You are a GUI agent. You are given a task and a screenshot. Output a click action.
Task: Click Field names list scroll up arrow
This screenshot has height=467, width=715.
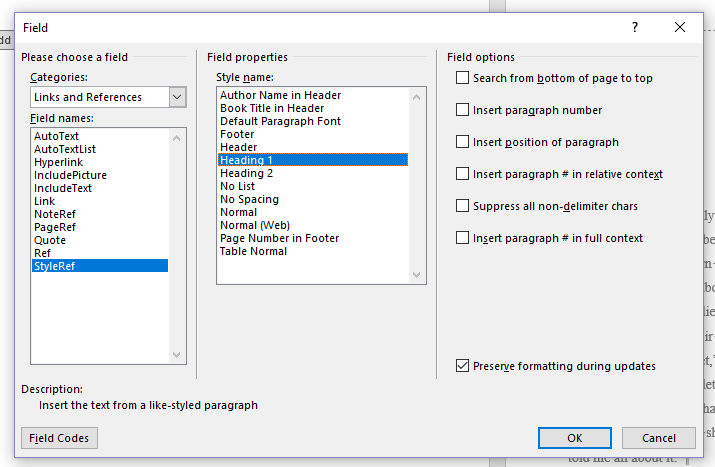coord(177,138)
